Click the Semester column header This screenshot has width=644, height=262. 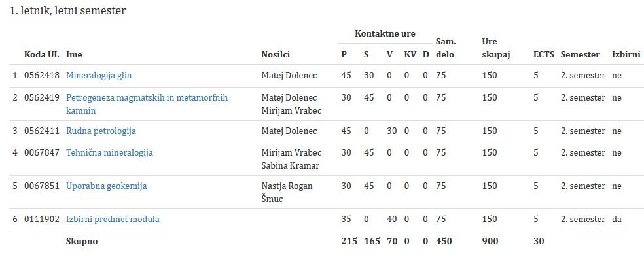580,54
